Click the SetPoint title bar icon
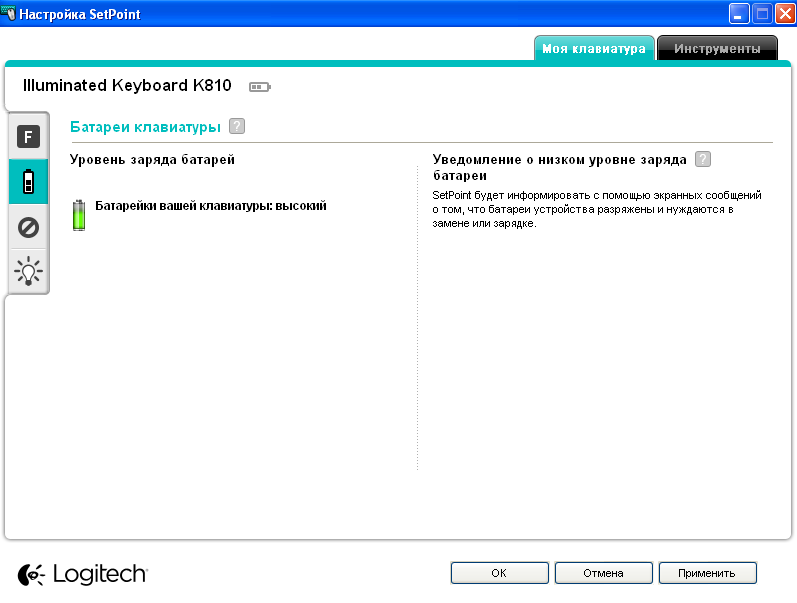The width and height of the screenshot is (797, 603). (x=8, y=13)
